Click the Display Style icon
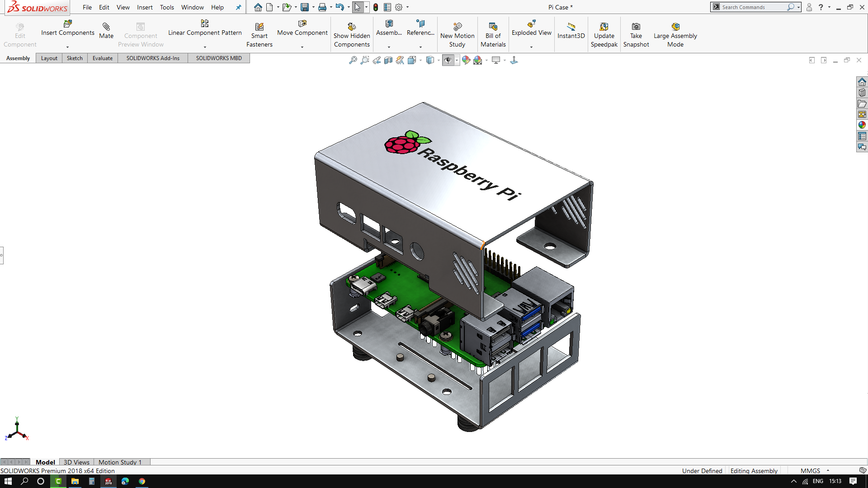The height and width of the screenshot is (488, 868). (x=430, y=60)
